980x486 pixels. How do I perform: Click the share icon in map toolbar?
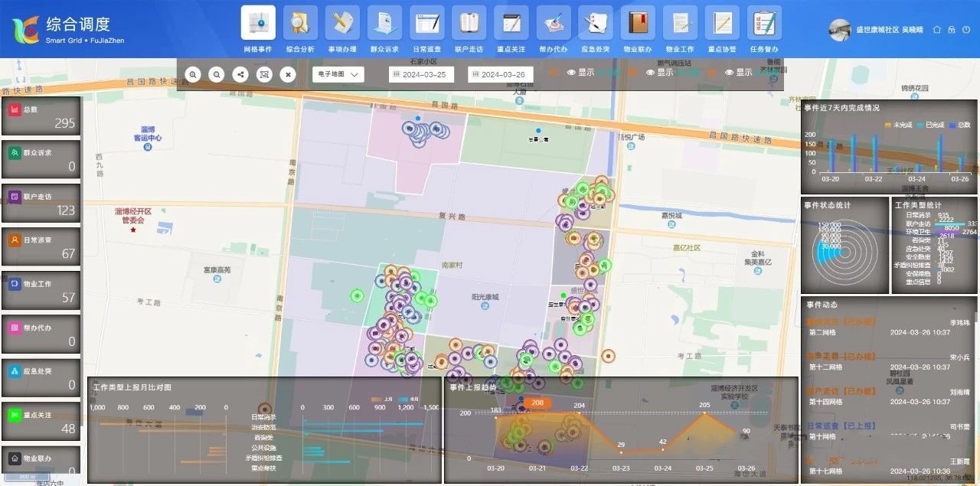tap(240, 74)
